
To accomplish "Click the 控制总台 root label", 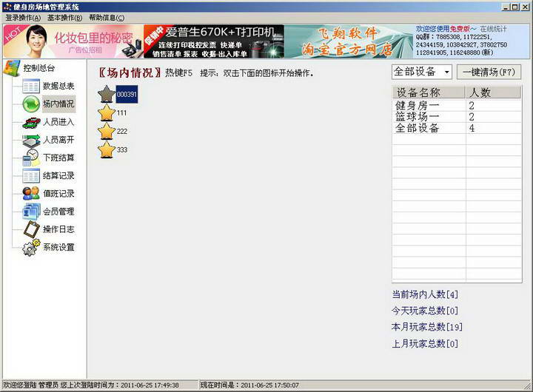I will (38, 68).
